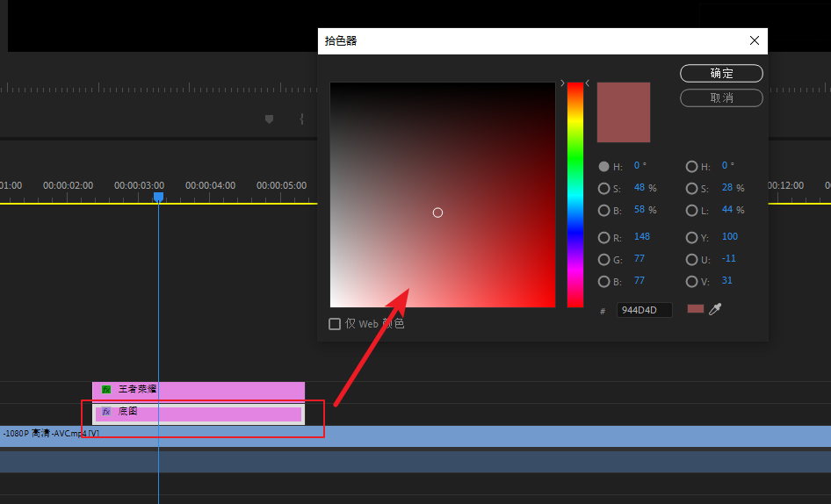This screenshot has width=831, height=504.
Task: Confirm color with 确定 button
Action: tap(721, 74)
